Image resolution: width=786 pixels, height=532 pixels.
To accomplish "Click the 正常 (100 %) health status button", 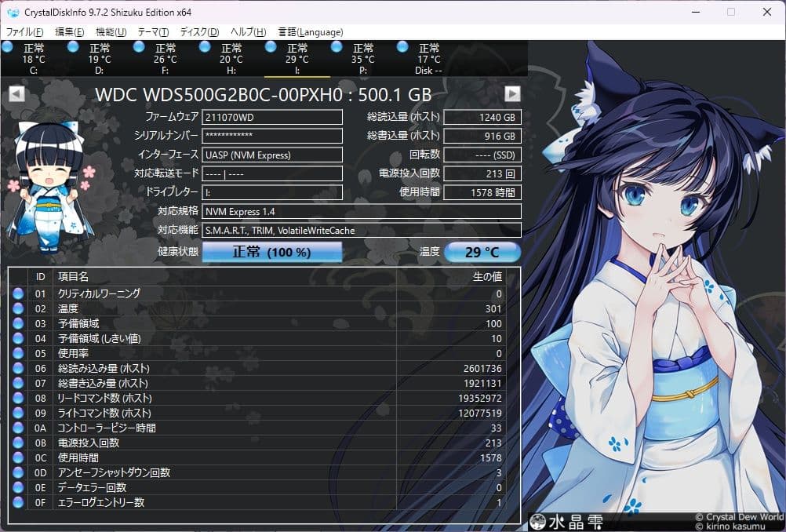I will pyautogui.click(x=272, y=252).
